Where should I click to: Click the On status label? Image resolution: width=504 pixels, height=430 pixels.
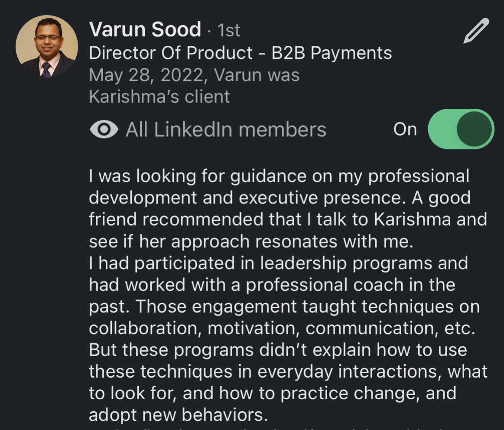(x=405, y=129)
